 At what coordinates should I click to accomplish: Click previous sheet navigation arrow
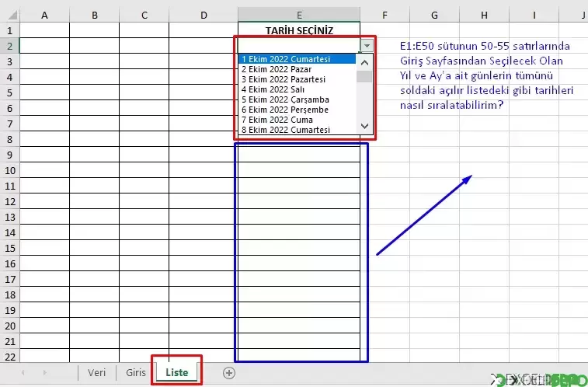coord(23,372)
